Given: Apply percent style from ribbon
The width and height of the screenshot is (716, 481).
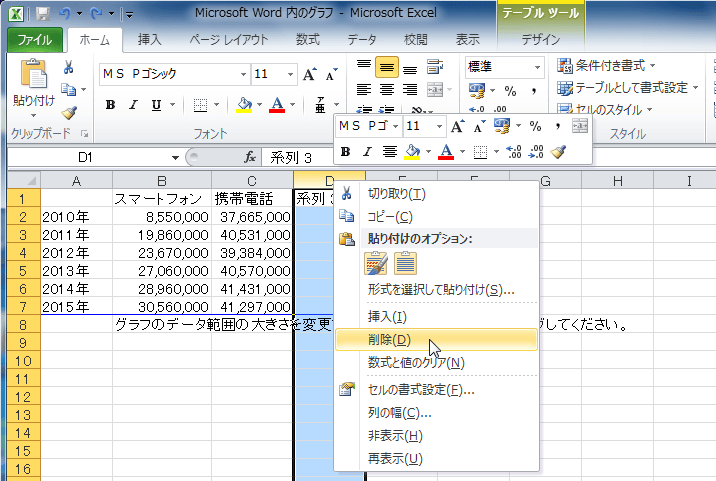Looking at the screenshot, I should pos(511,90).
